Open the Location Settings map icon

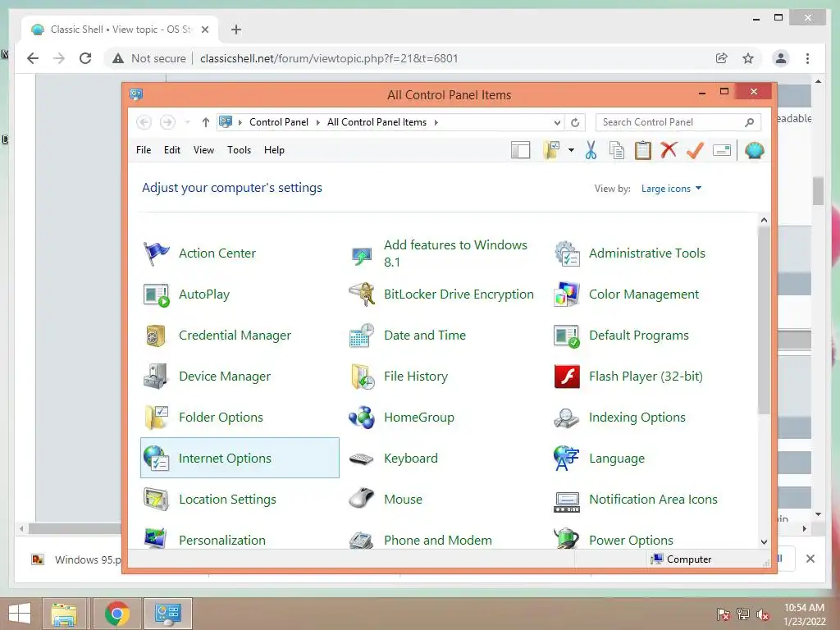click(156, 500)
